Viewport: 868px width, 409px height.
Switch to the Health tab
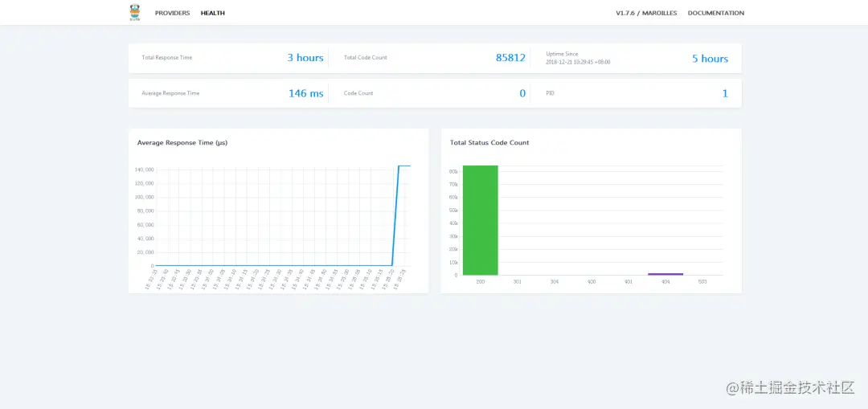point(212,13)
